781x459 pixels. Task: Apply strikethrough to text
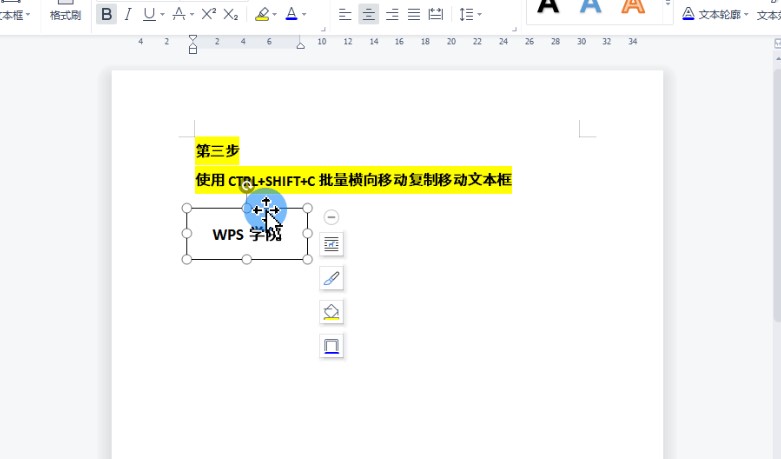coord(178,14)
